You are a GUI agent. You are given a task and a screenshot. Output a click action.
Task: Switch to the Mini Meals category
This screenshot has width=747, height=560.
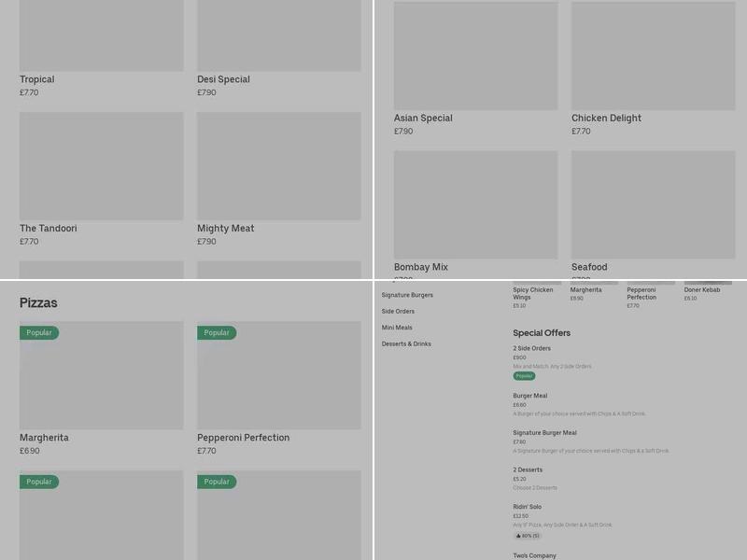tap(397, 328)
